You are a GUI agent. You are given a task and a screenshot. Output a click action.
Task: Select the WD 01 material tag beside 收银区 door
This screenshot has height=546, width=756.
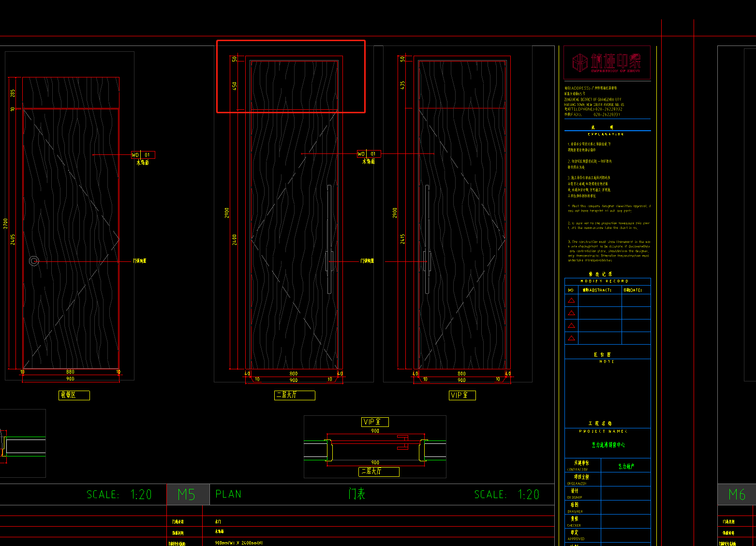[x=143, y=155]
